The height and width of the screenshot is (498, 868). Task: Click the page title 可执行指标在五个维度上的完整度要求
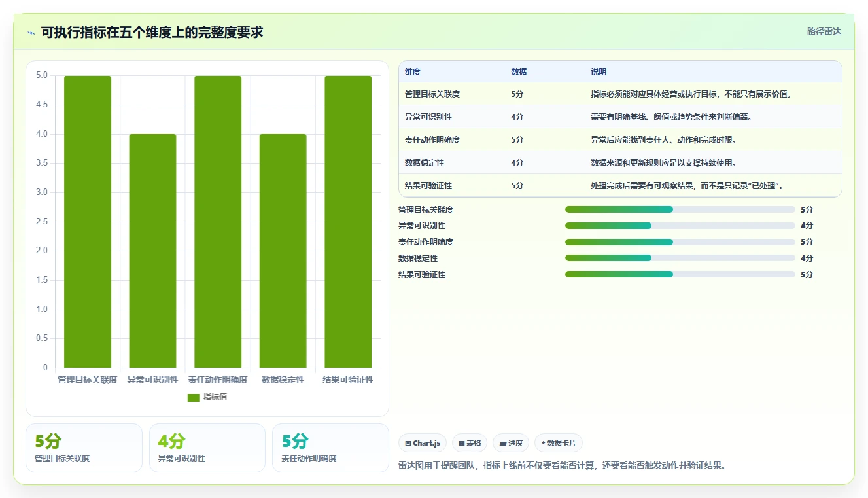(152, 32)
